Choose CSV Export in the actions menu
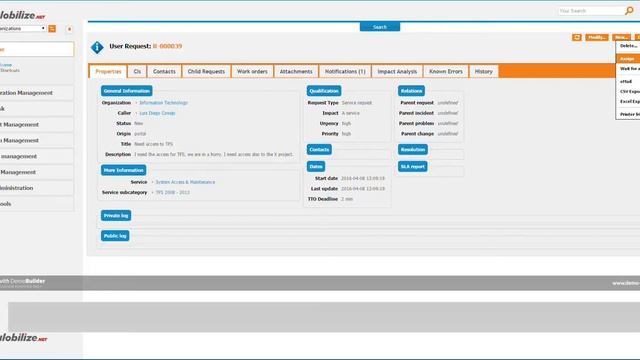This screenshot has width=640, height=360. coord(629,91)
